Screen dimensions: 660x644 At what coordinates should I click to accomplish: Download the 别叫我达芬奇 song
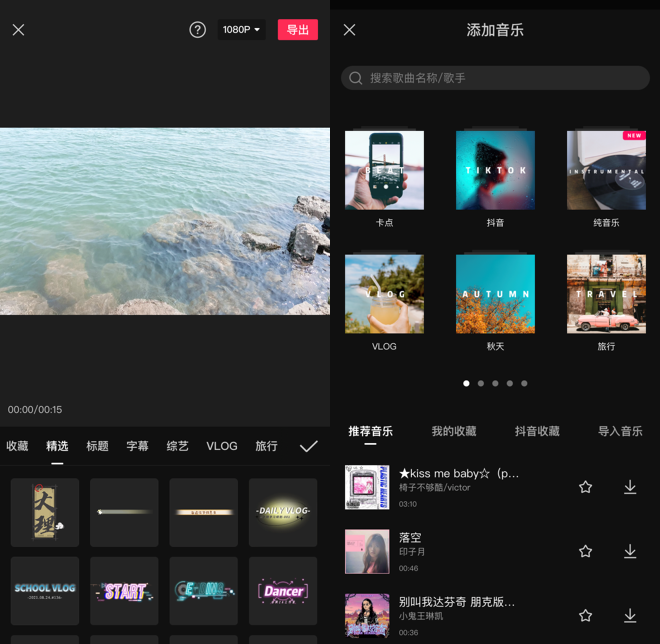click(x=630, y=616)
